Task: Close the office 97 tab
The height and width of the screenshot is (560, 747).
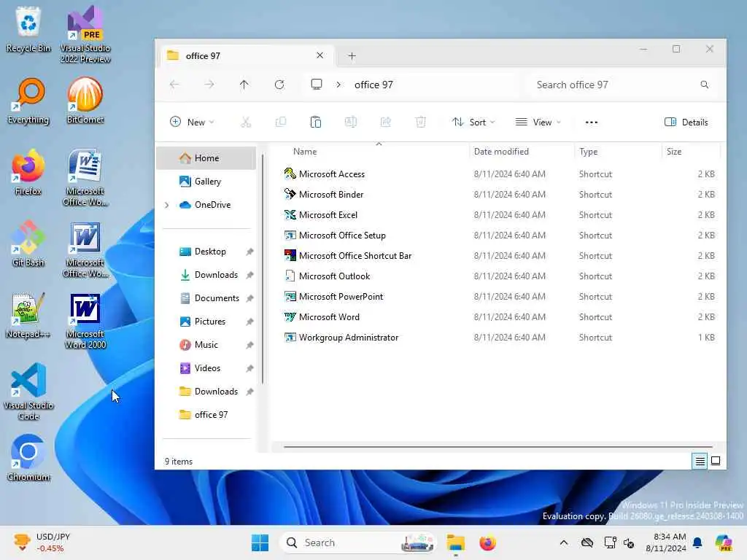Action: click(x=320, y=55)
